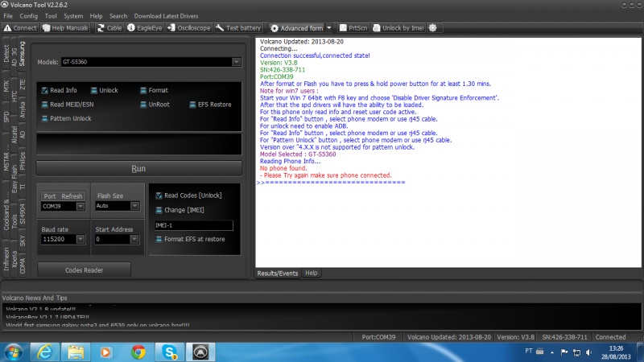
Task: Click the volume speaker tray icon
Action: (589, 352)
